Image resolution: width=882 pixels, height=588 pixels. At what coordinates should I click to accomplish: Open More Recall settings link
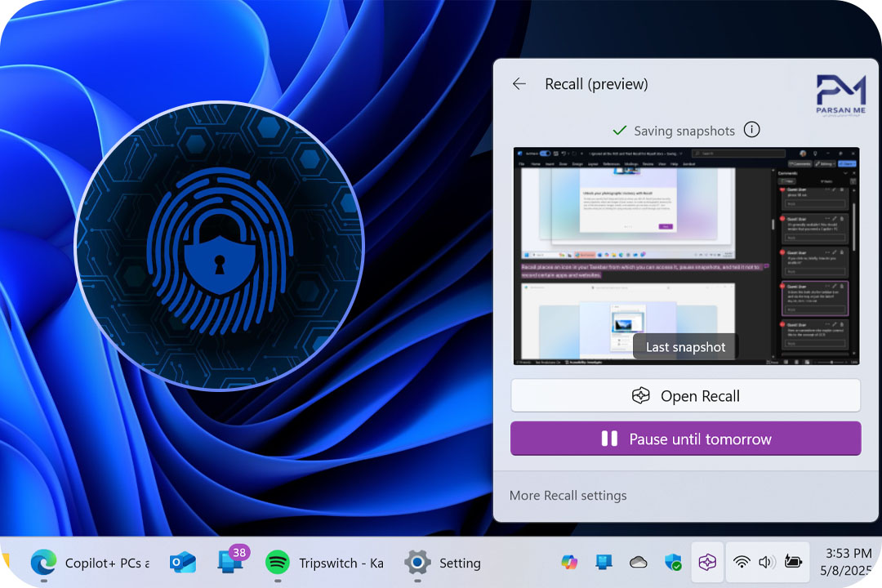coord(568,495)
